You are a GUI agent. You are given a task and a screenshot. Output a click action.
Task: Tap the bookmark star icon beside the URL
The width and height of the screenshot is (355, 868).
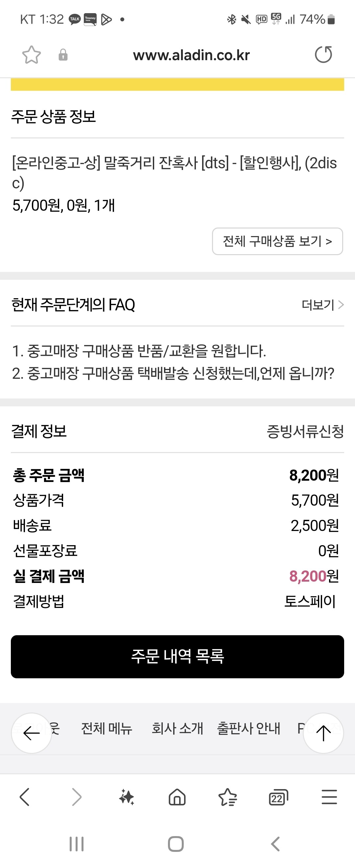(31, 55)
